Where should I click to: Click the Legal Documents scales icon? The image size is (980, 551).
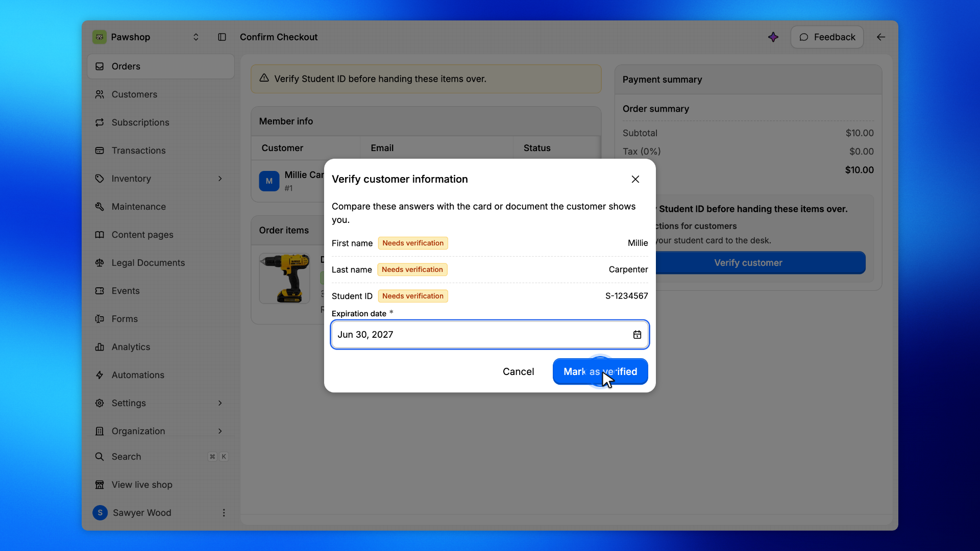click(100, 263)
